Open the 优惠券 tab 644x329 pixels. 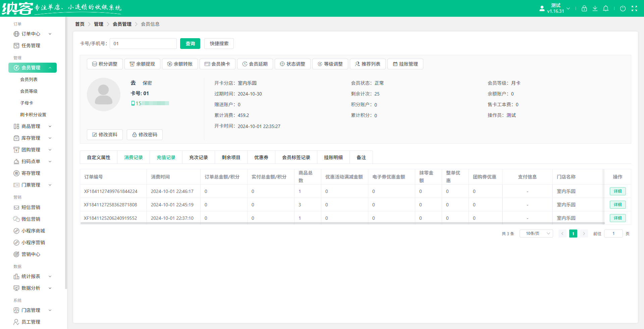[261, 157]
